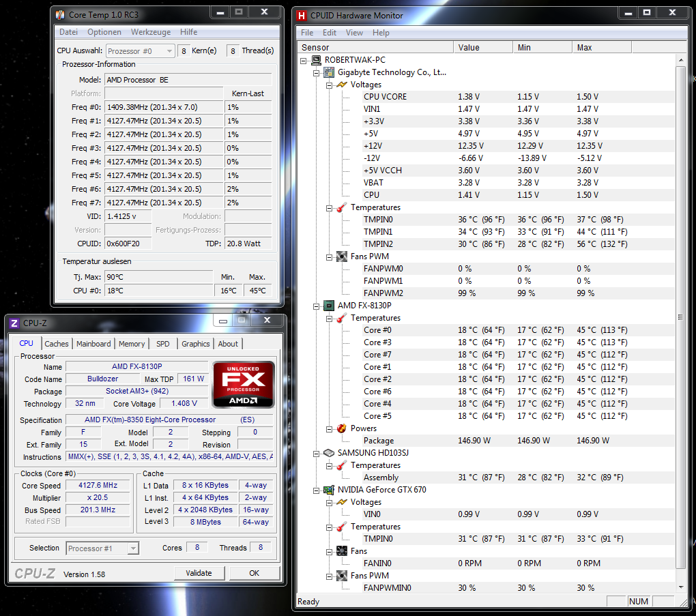696x616 pixels.
Task: Switch to the About tab in CPU-Z
Action: tap(228, 344)
